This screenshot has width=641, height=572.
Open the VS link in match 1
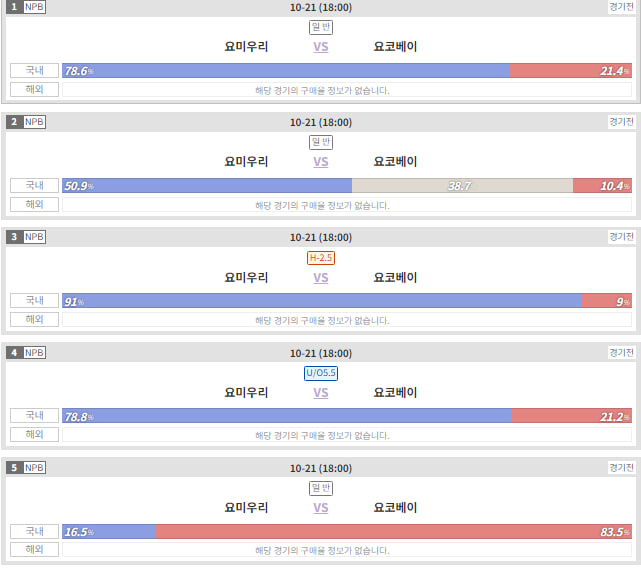pos(321,47)
